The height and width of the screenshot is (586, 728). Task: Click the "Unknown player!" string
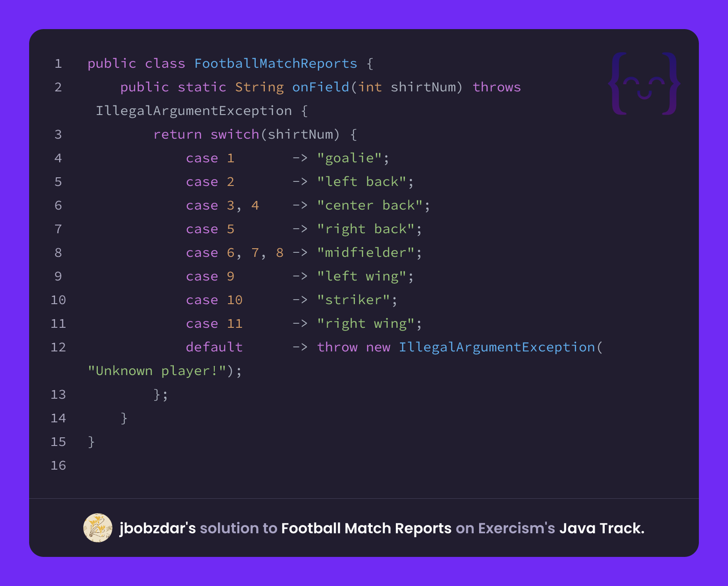[157, 371]
